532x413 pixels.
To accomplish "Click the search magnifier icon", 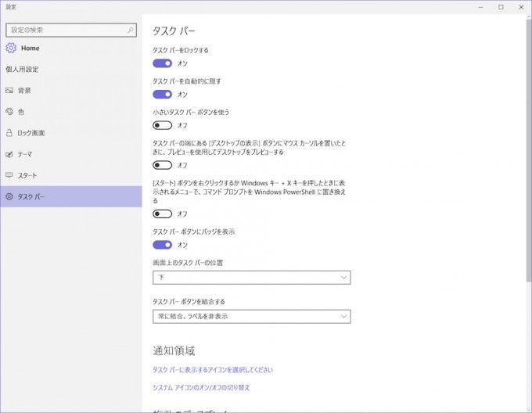I will click(131, 30).
